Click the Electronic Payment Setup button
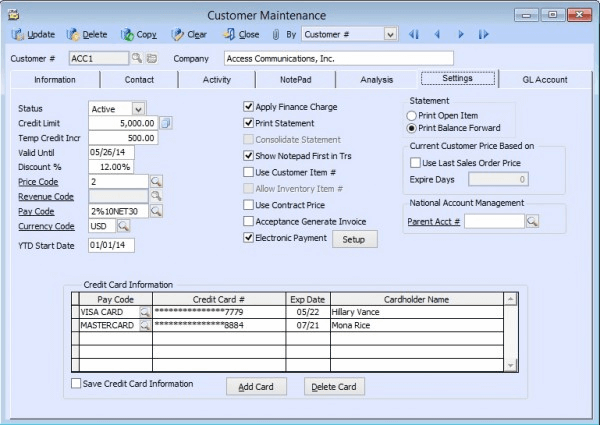The image size is (600, 425). [354, 239]
